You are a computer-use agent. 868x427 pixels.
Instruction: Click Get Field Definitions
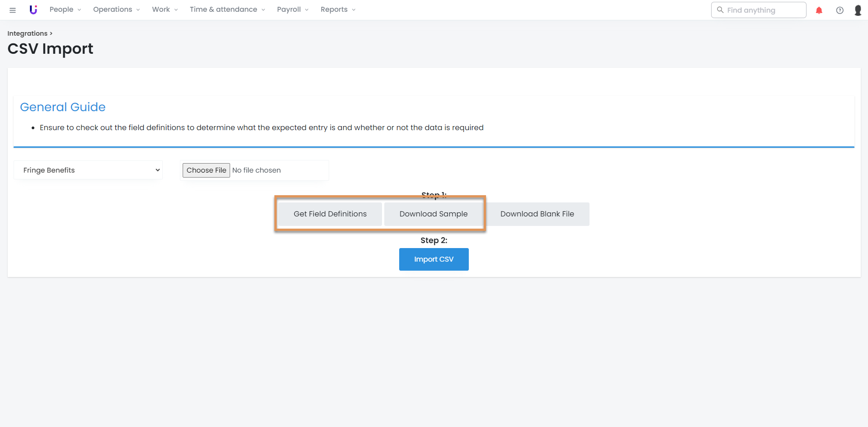click(x=330, y=214)
